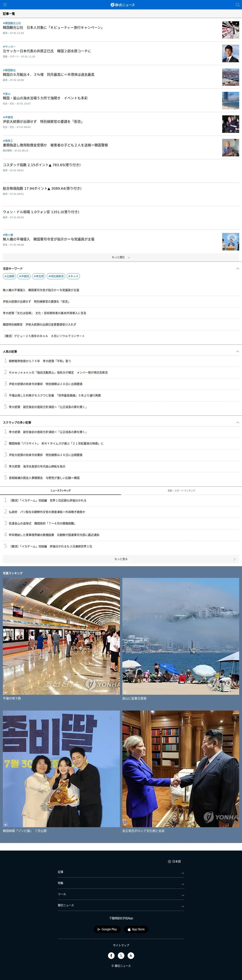This screenshot has width=242, height=980.
Task: Open keyword article about BoA Seoul concert
Action: (x=44, y=336)
